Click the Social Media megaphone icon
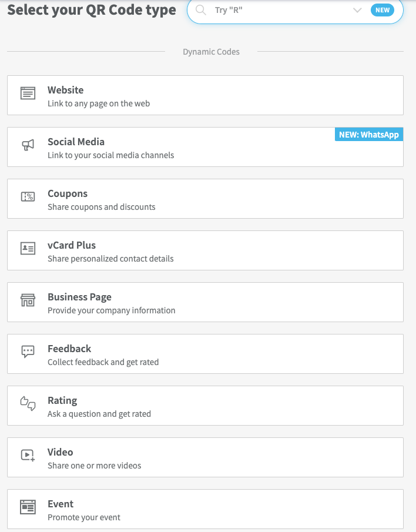The width and height of the screenshot is (416, 532). tap(28, 145)
